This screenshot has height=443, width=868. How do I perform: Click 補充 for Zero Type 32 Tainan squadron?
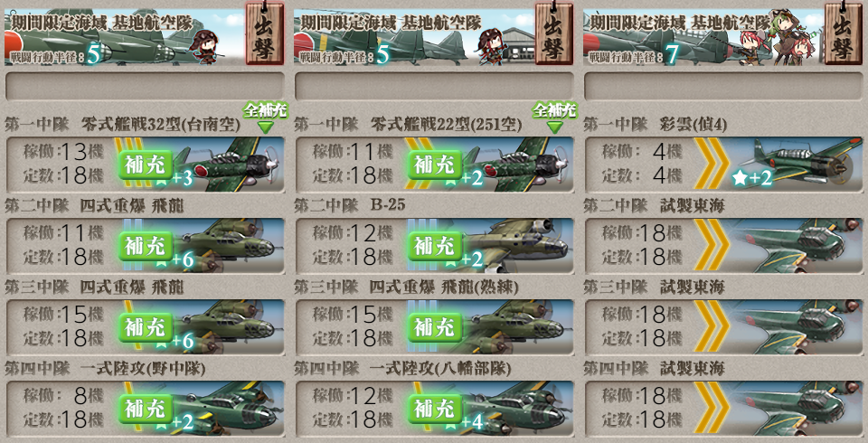[x=145, y=165]
